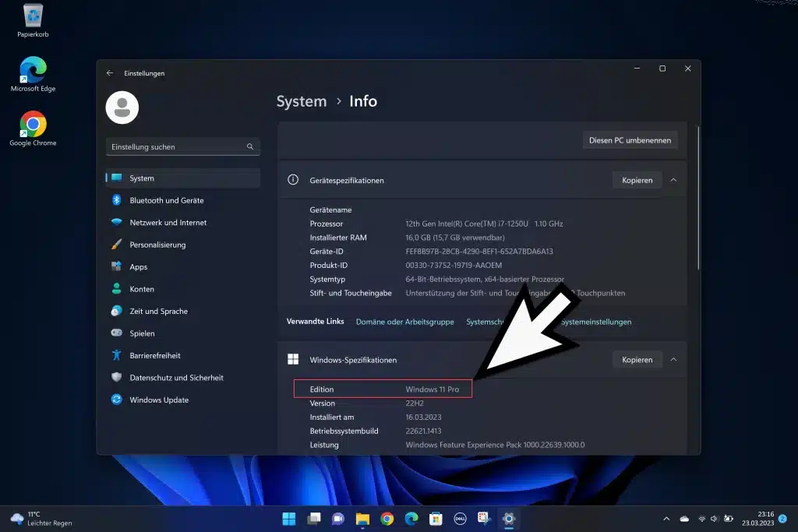
Task: Open the weather widget Leichter Regen
Action: (x=42, y=519)
